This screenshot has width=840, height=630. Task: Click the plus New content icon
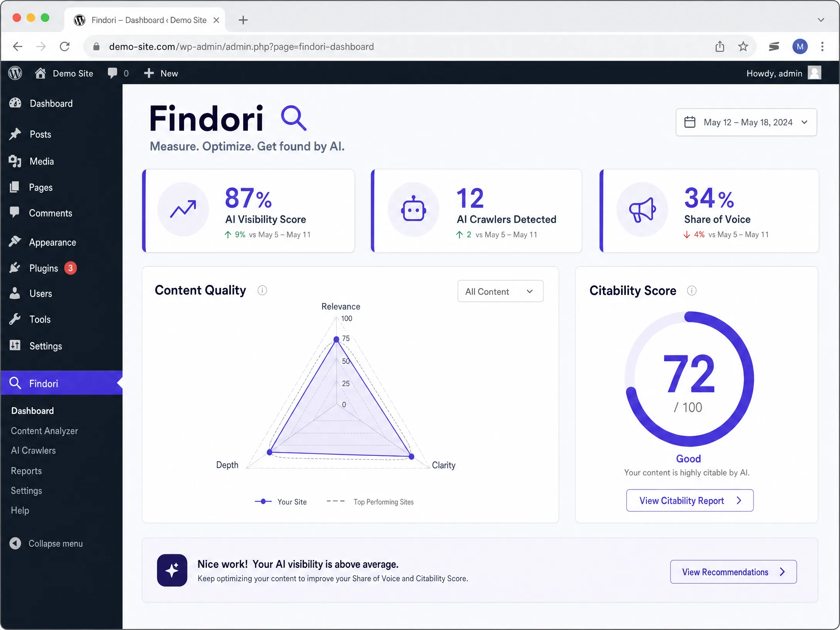pos(149,73)
